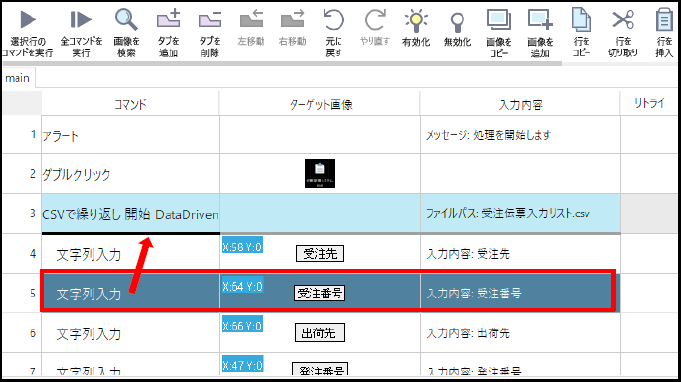Select the CSVで繰り返し 開始 DataDriven row
This screenshot has width=681, height=382.
pos(331,214)
